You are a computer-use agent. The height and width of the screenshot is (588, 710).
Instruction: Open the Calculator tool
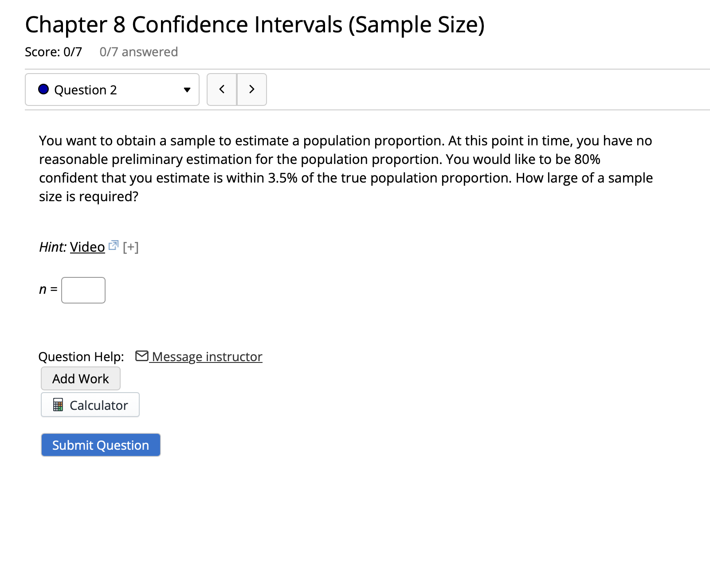(x=90, y=405)
